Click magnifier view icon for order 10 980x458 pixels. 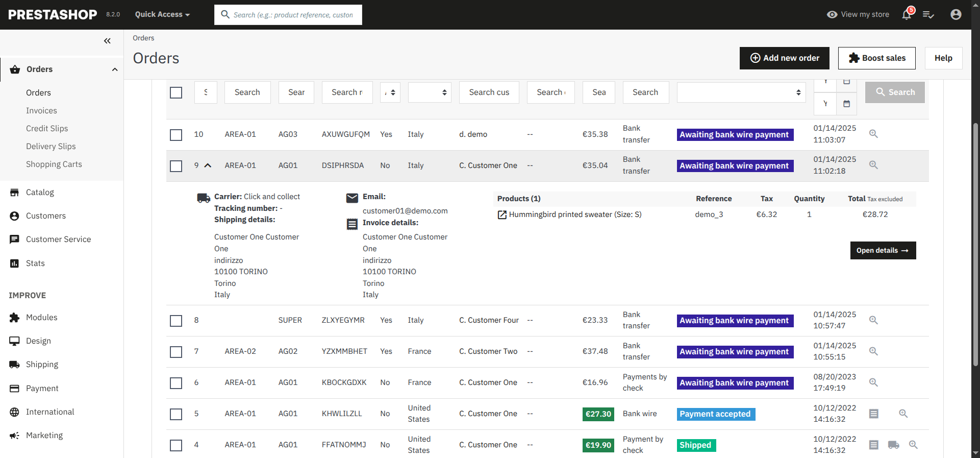[873, 134]
